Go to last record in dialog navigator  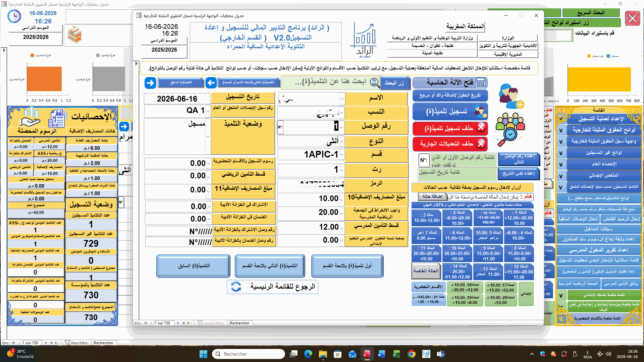tap(184, 323)
